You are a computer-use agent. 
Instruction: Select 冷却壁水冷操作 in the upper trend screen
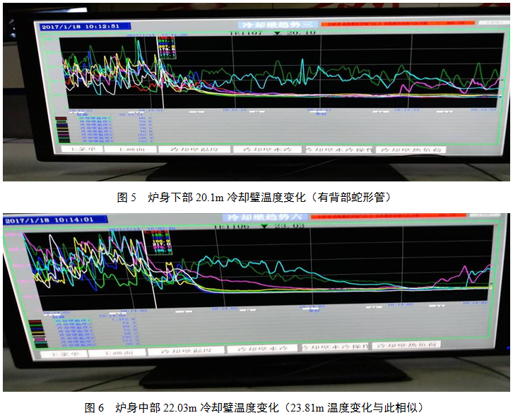click(x=338, y=150)
